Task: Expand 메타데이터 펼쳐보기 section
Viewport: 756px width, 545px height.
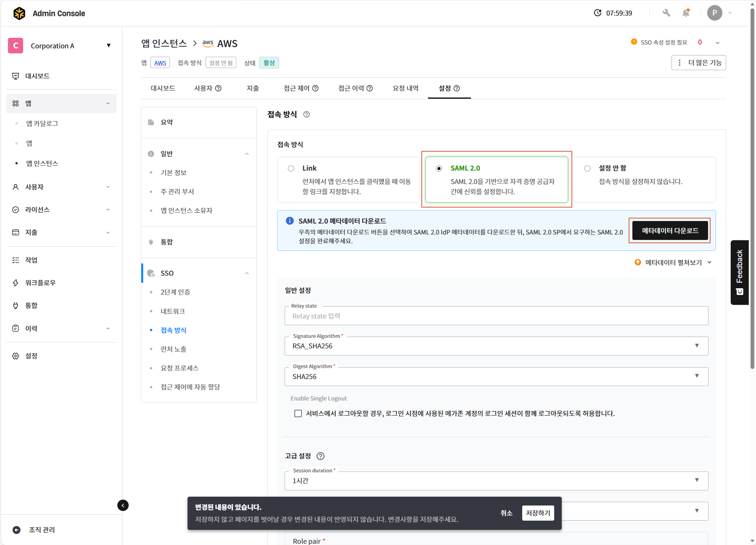Action: (673, 263)
